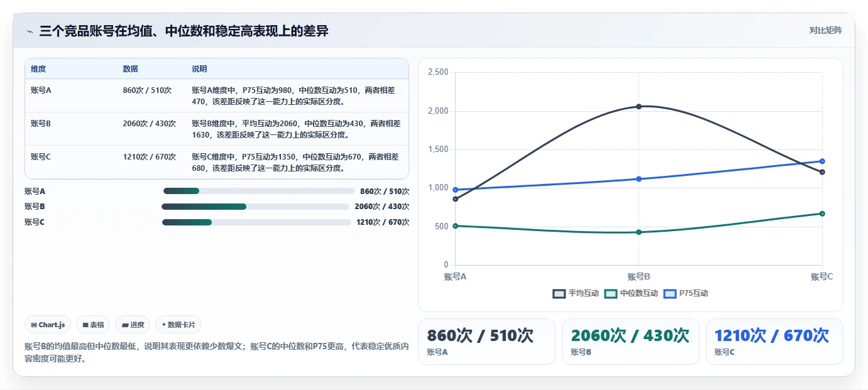Click P75互动 point at 账号C
The image size is (868, 390).
(822, 161)
